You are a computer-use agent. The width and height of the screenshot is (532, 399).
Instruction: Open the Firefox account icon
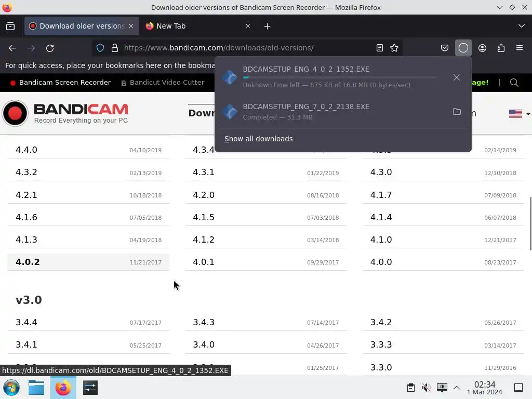[x=482, y=48]
